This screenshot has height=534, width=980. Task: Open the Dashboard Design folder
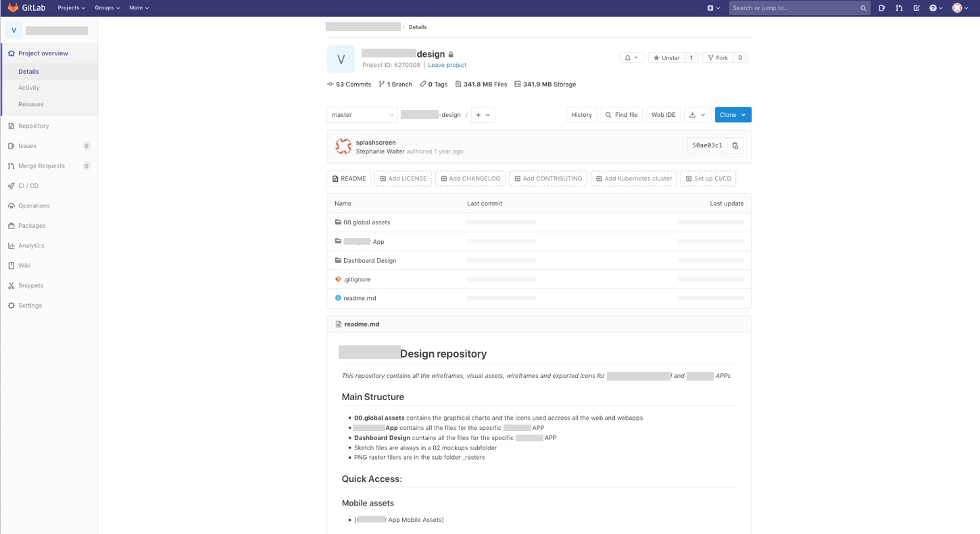370,261
